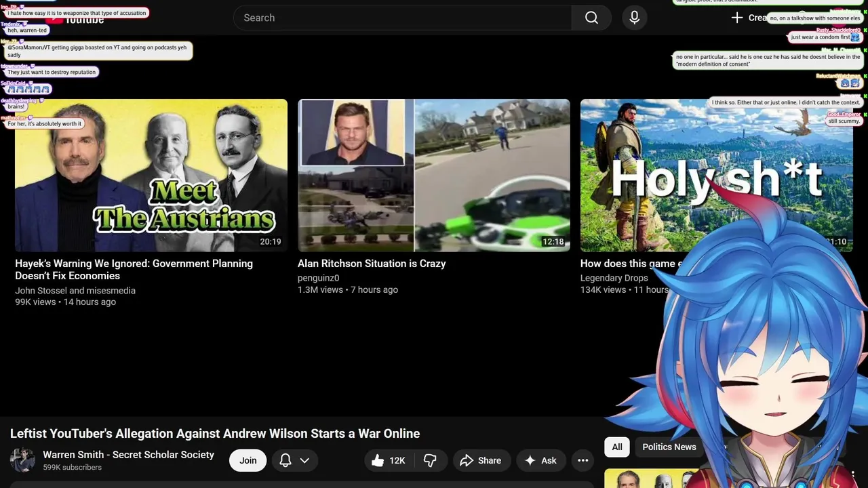The image size is (868, 488).
Task: Open the Alan Ritchson Situation is Crazy title
Action: 372,264
